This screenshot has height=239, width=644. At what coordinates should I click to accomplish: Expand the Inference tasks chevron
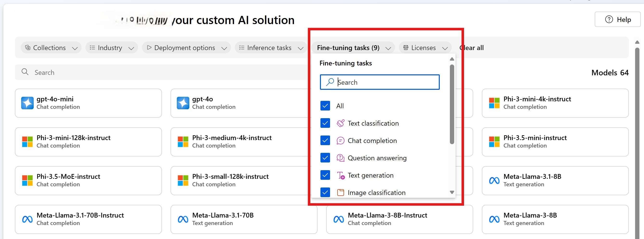pos(301,48)
